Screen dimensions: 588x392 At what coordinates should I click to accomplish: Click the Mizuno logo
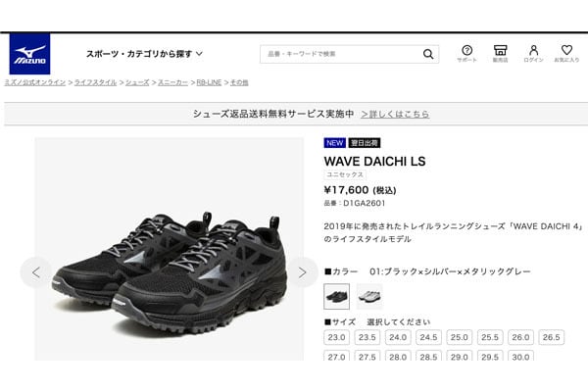point(29,54)
